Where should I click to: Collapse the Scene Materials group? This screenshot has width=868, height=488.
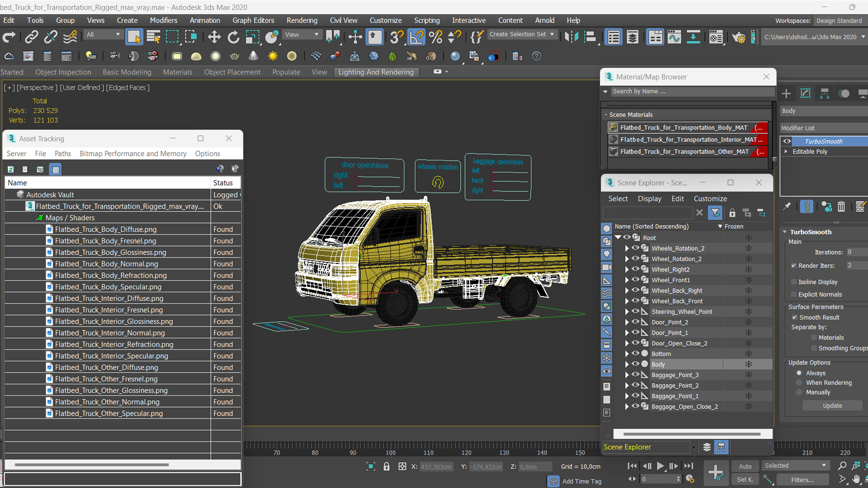pyautogui.click(x=606, y=115)
